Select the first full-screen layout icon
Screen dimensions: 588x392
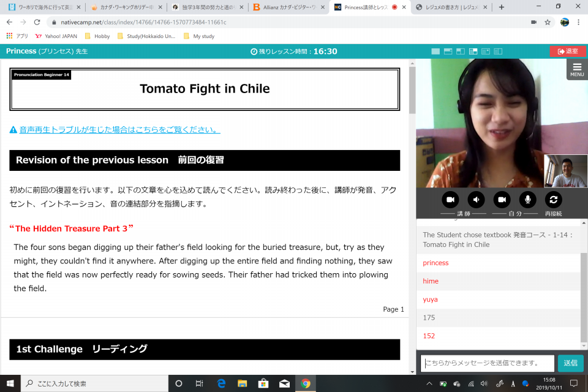[435, 51]
